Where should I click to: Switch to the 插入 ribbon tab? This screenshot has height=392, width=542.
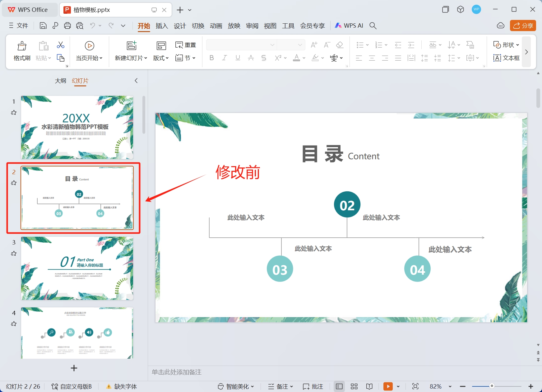[162, 26]
